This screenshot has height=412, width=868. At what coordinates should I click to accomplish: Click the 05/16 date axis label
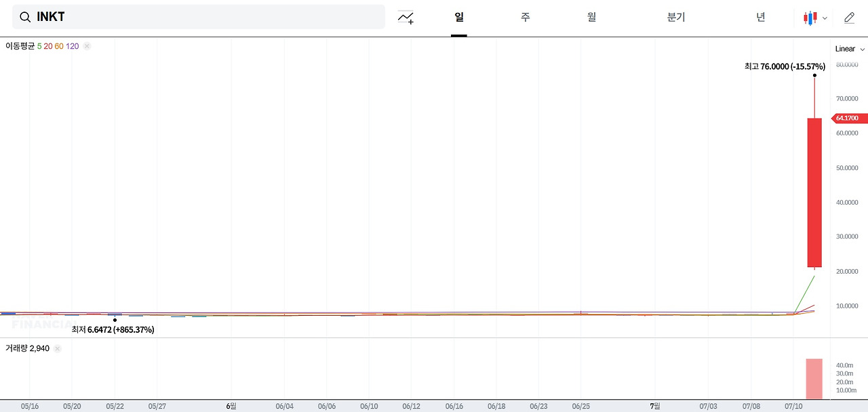[x=30, y=407]
